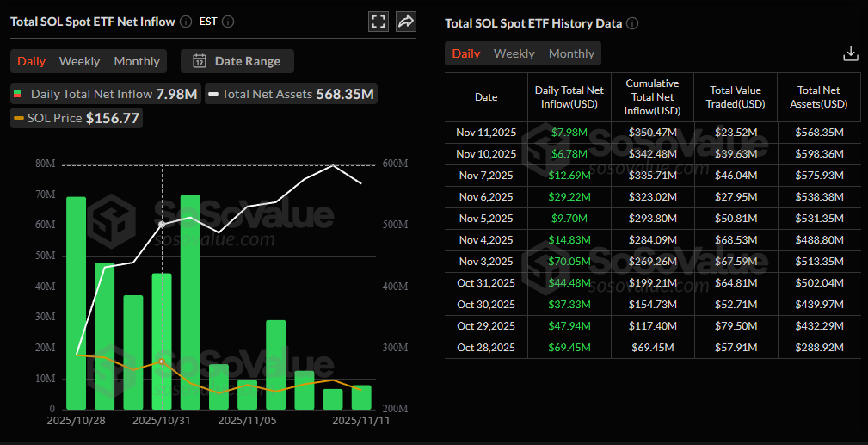Click the calendar icon in Date Range
This screenshot has width=868, height=445.
click(x=200, y=61)
